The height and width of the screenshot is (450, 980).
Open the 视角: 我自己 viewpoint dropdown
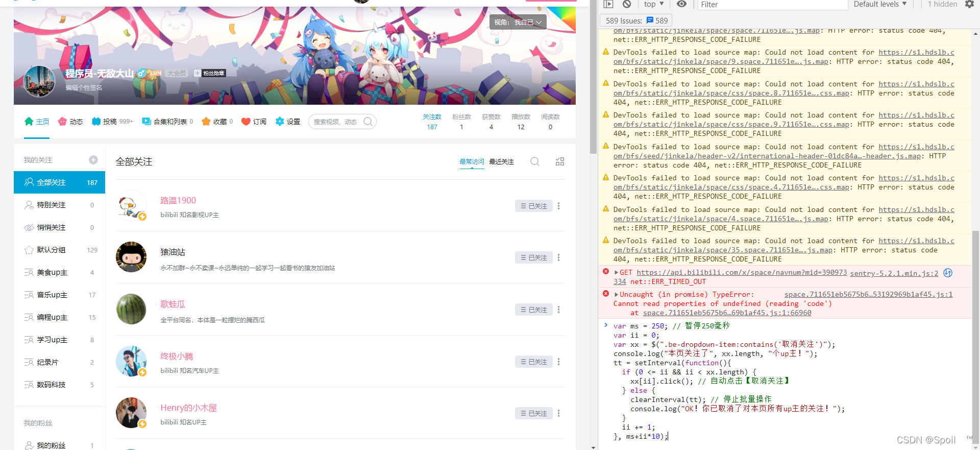tap(518, 22)
